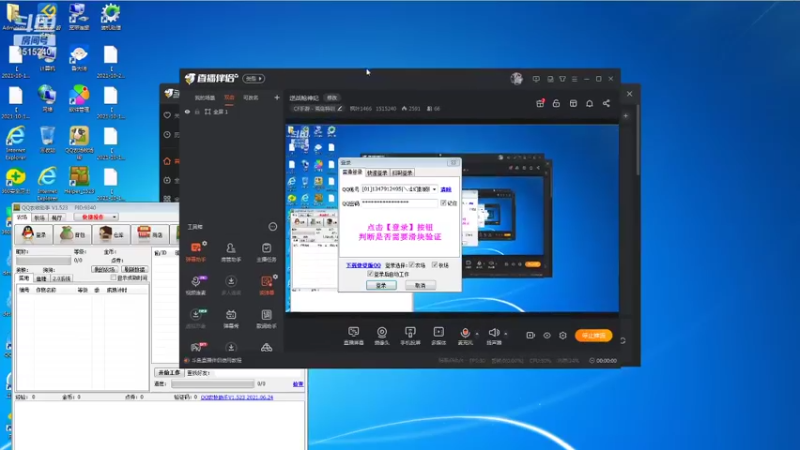Click the speaker volume icon

click(493, 334)
